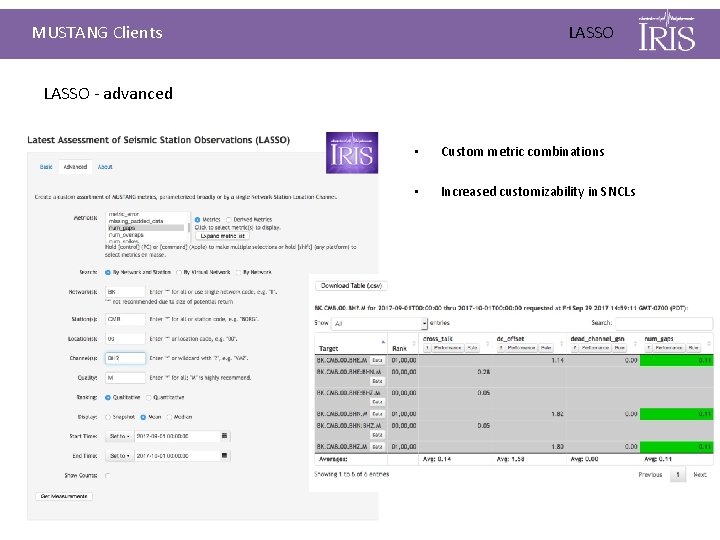Screen dimensions: 720x540
Task: Select num_gaps in the metrics list
Action: (146, 228)
